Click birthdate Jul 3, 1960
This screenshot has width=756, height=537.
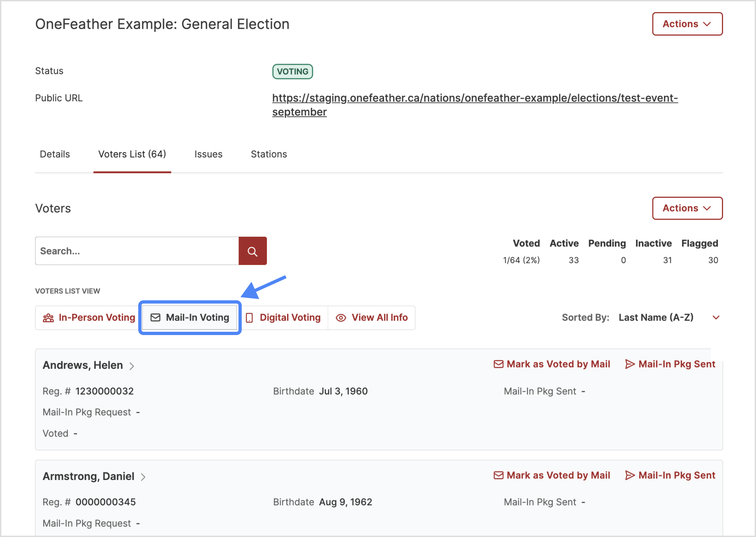click(x=343, y=391)
